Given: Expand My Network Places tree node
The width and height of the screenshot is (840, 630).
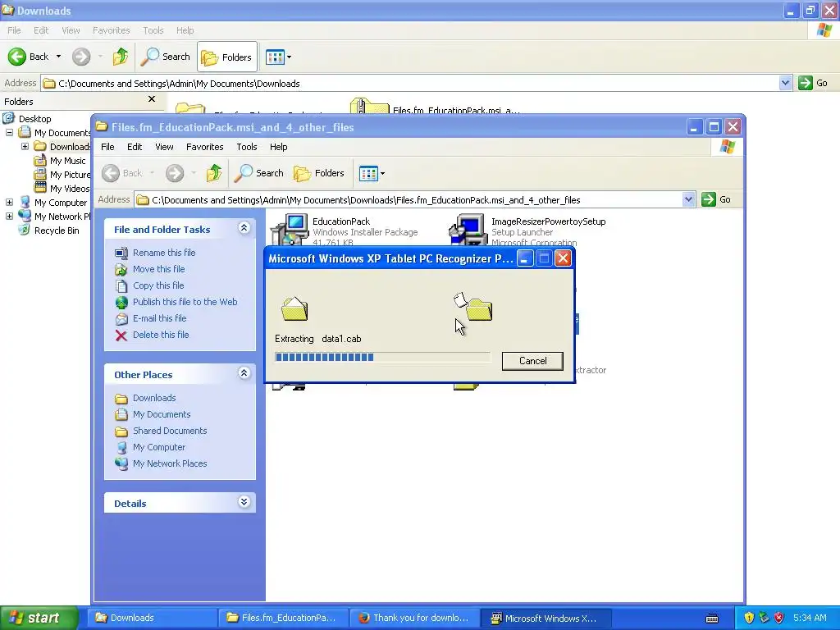Looking at the screenshot, I should 9,217.
